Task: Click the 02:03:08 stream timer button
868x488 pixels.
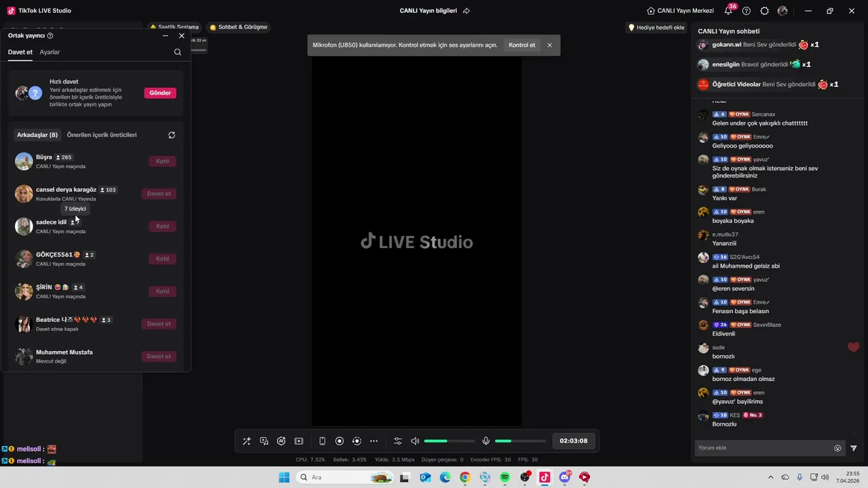Action: pyautogui.click(x=574, y=441)
